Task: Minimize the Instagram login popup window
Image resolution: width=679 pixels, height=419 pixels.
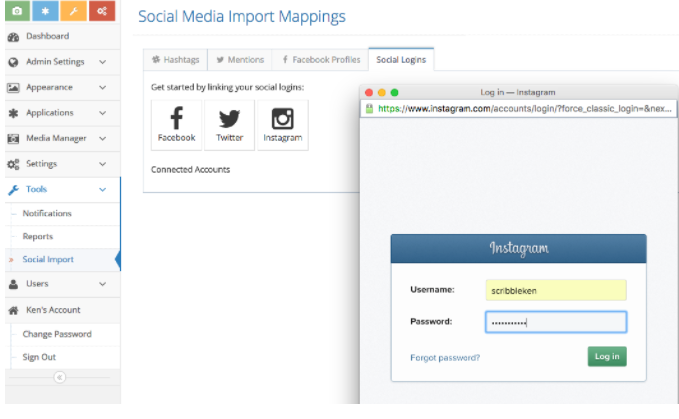Action: [382, 93]
